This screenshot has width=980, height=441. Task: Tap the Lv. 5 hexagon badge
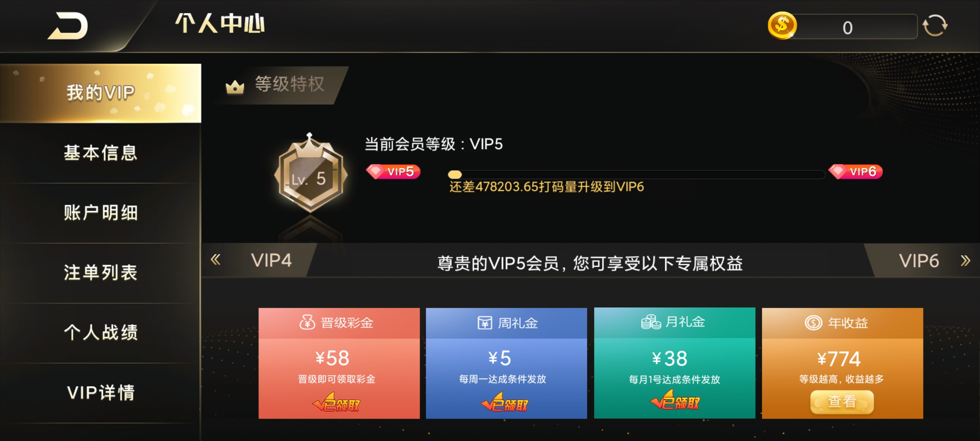point(311,173)
